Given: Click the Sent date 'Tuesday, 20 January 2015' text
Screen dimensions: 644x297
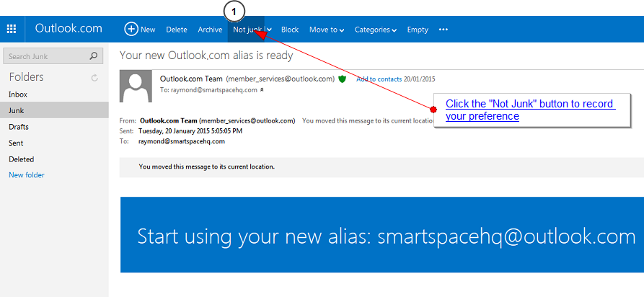Looking at the screenshot, I should (190, 131).
